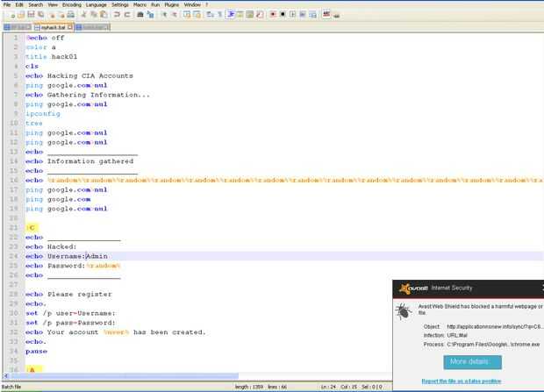Click the Zoom In toolbar icon

pyautogui.click(x=164, y=15)
